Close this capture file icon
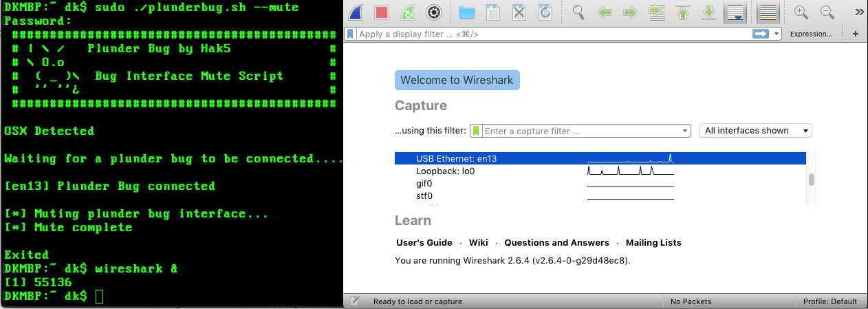The image size is (868, 309). point(519,12)
